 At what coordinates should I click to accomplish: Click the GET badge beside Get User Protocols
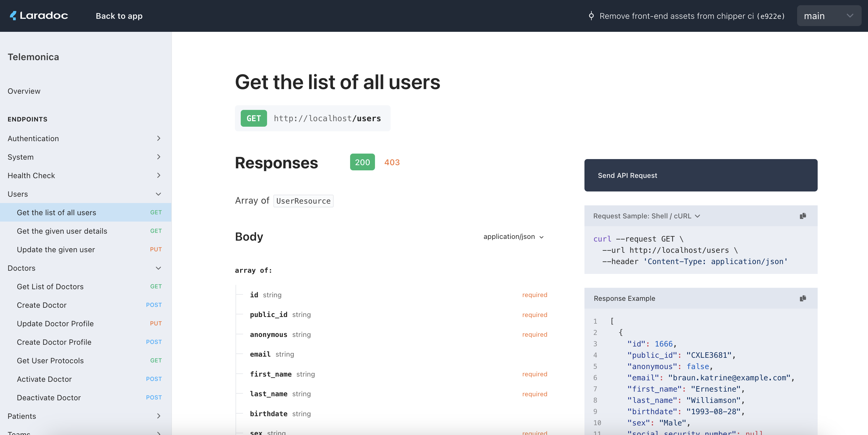click(156, 360)
